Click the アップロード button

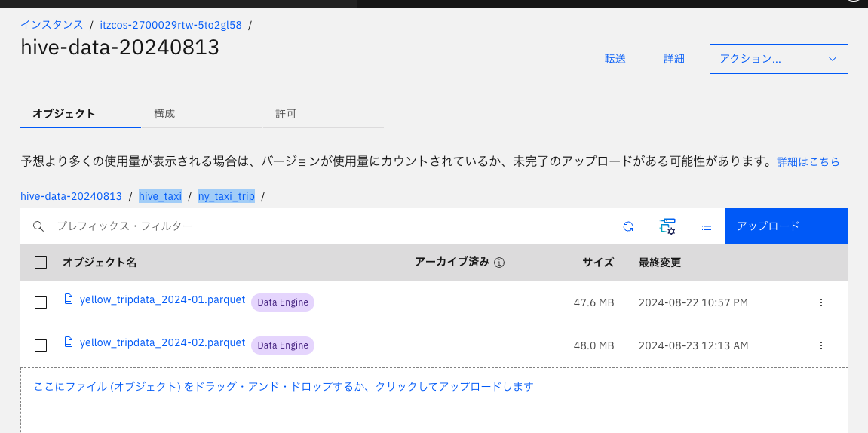(x=786, y=226)
